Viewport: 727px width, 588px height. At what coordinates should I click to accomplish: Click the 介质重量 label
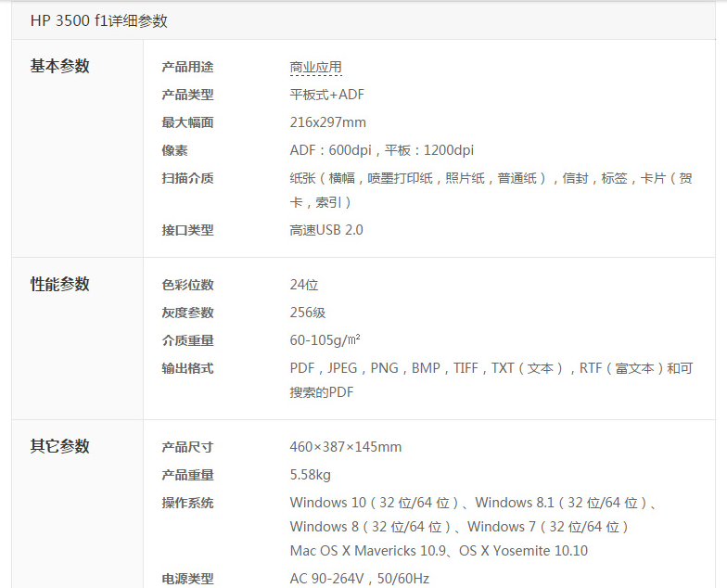click(187, 341)
